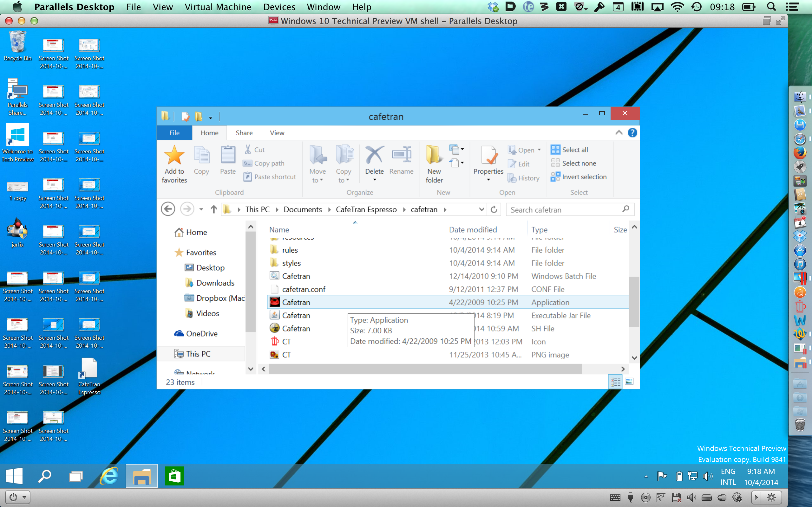Open the Quick Access Toolbar customize dropdown
This screenshot has width=812, height=507.
tap(211, 117)
